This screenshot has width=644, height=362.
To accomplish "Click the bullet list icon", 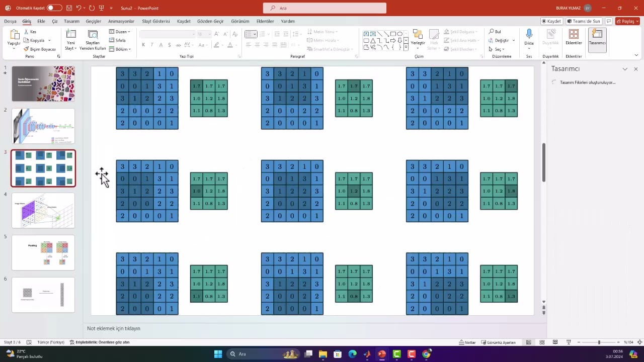I will pos(248,34).
